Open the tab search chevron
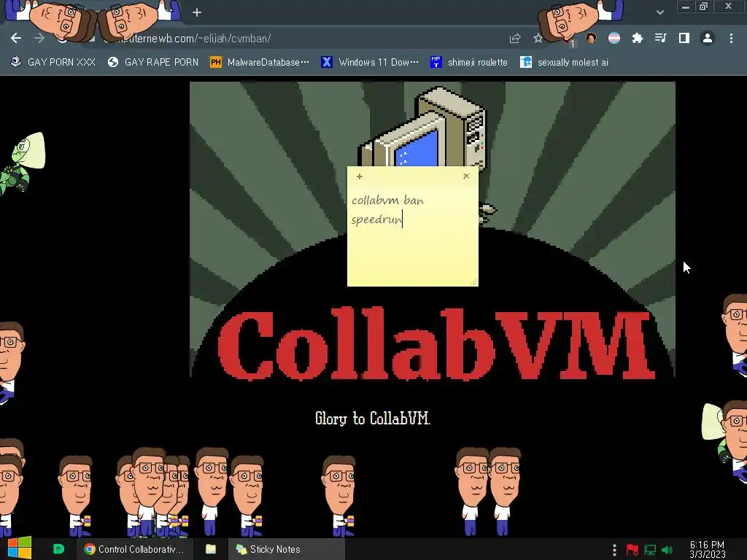The image size is (747, 560). (x=659, y=12)
